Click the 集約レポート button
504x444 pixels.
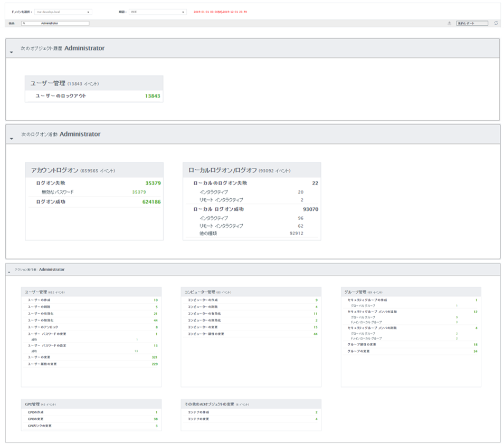click(473, 23)
